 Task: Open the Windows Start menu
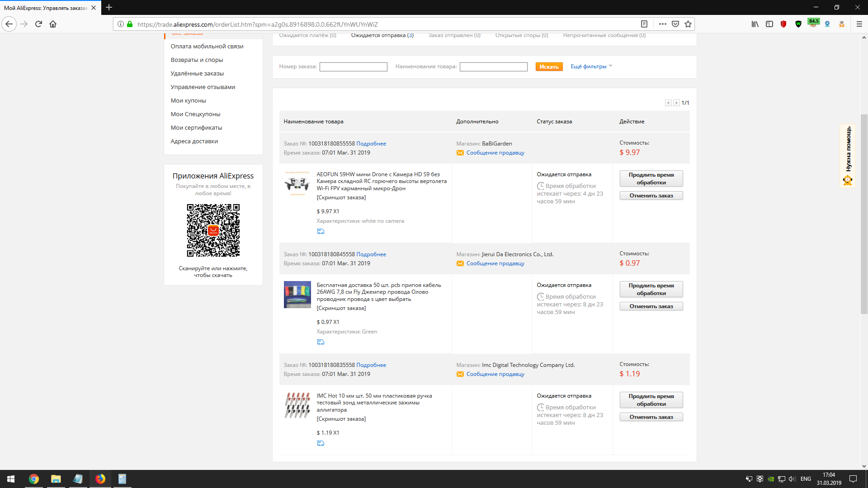click(x=11, y=479)
